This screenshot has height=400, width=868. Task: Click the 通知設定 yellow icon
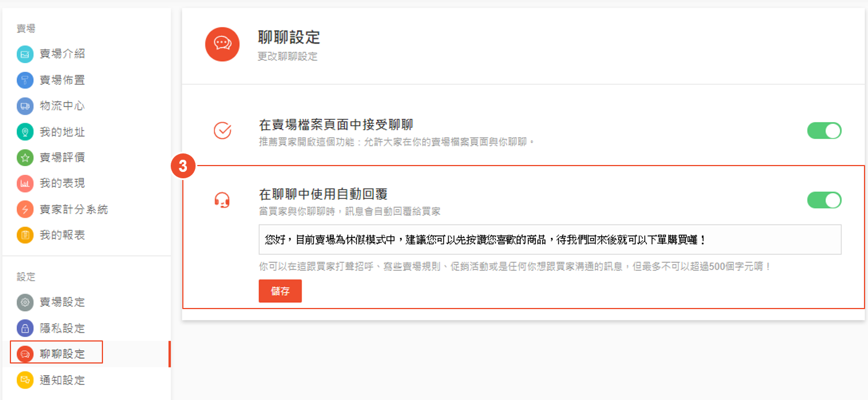tap(25, 380)
